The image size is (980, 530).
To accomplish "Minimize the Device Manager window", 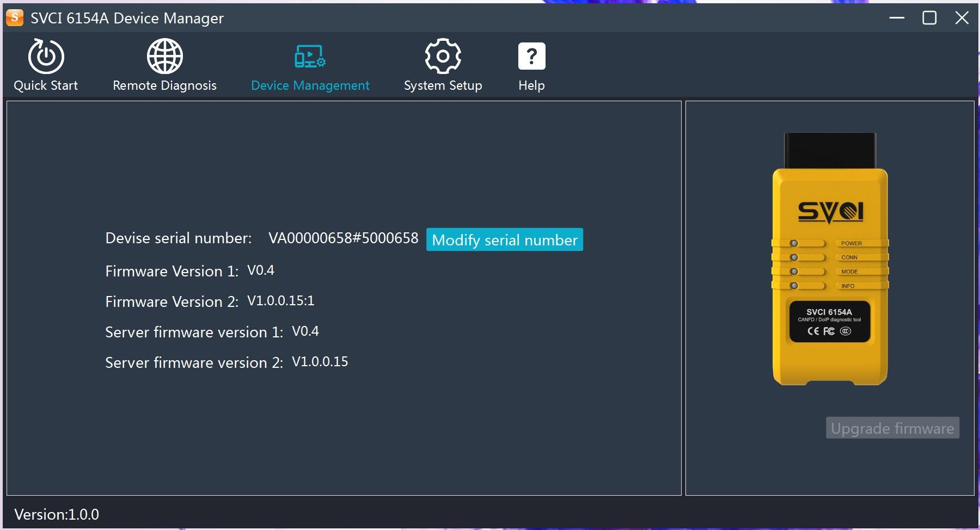I will (897, 18).
